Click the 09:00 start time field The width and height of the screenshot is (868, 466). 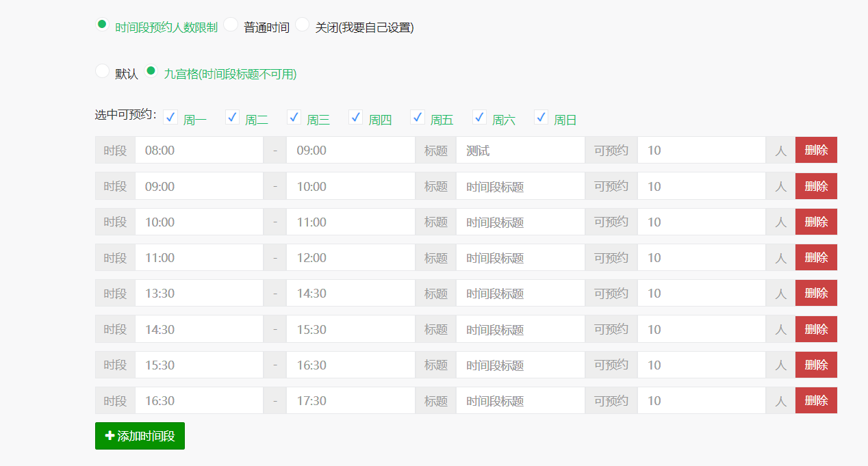pyautogui.click(x=199, y=185)
